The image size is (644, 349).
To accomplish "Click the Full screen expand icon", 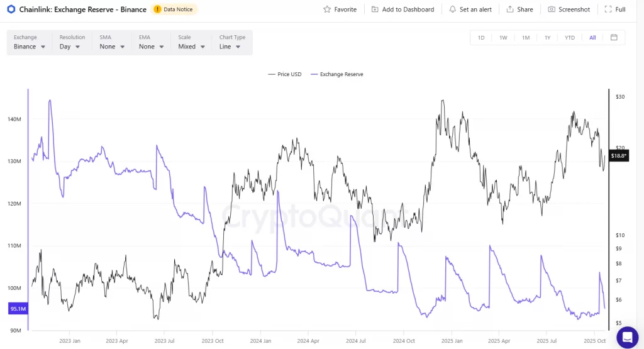I will point(608,9).
